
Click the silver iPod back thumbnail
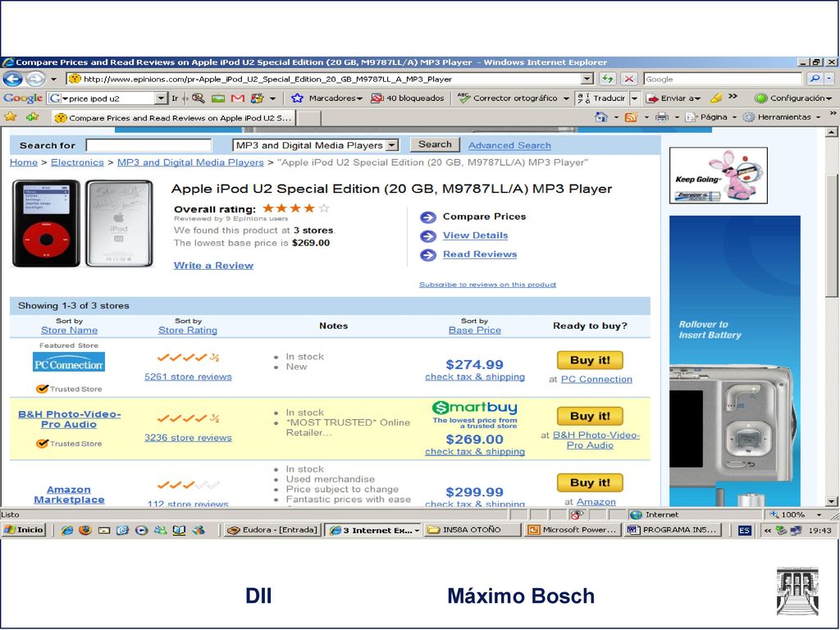point(120,223)
